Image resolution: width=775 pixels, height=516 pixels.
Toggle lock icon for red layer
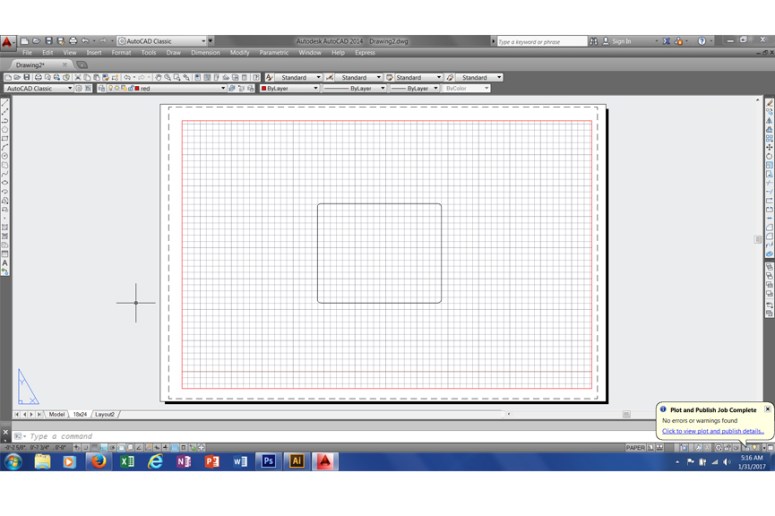click(130, 88)
